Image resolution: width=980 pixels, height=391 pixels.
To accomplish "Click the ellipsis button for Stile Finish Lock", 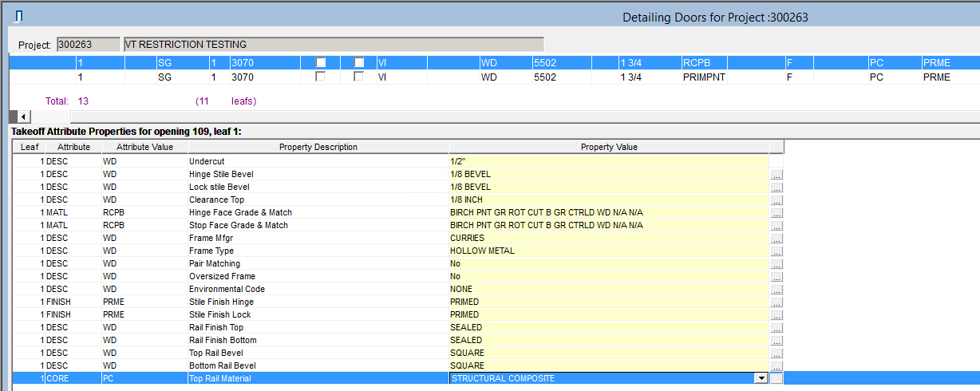I will tap(776, 314).
